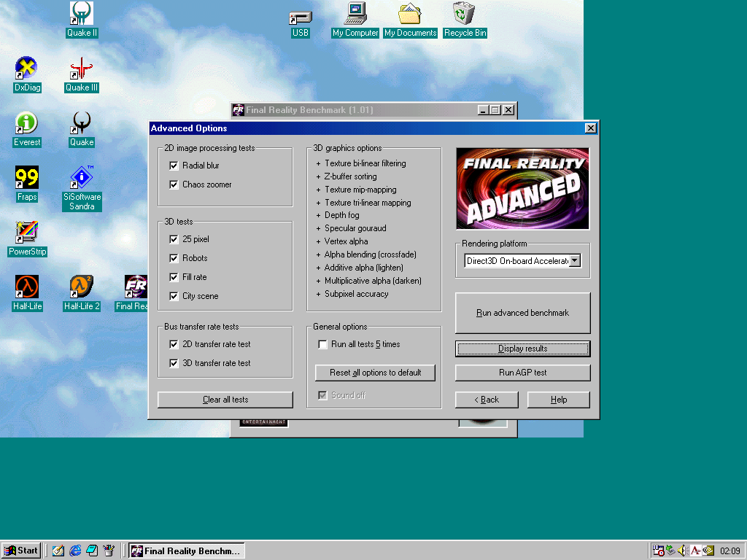Click the Recycle Bin icon
This screenshot has width=747, height=560.
pyautogui.click(x=465, y=15)
